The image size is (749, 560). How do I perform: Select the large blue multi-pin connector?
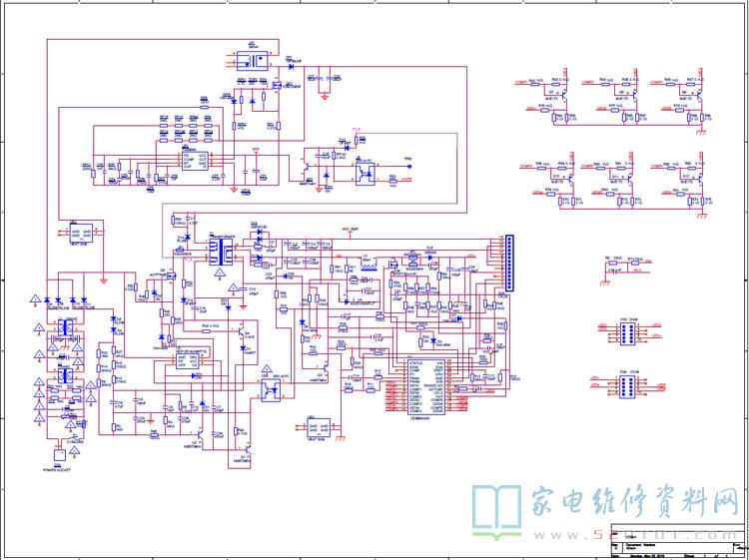click(509, 265)
